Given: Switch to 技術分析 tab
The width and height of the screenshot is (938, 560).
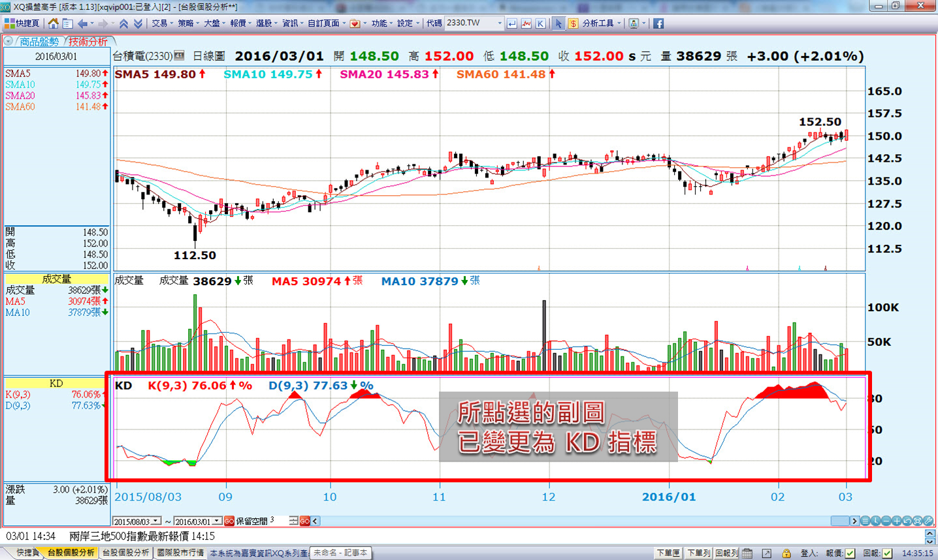Looking at the screenshot, I should click(x=88, y=42).
